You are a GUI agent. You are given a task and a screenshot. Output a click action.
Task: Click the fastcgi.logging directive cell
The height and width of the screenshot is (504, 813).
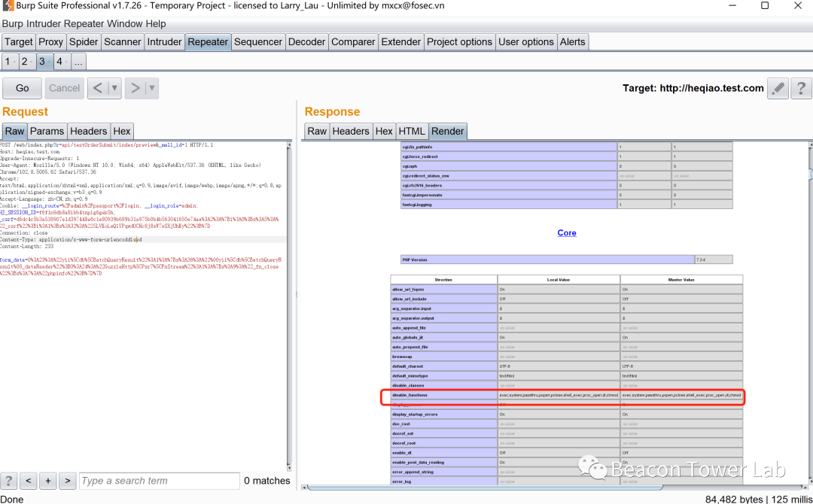pyautogui.click(x=509, y=205)
